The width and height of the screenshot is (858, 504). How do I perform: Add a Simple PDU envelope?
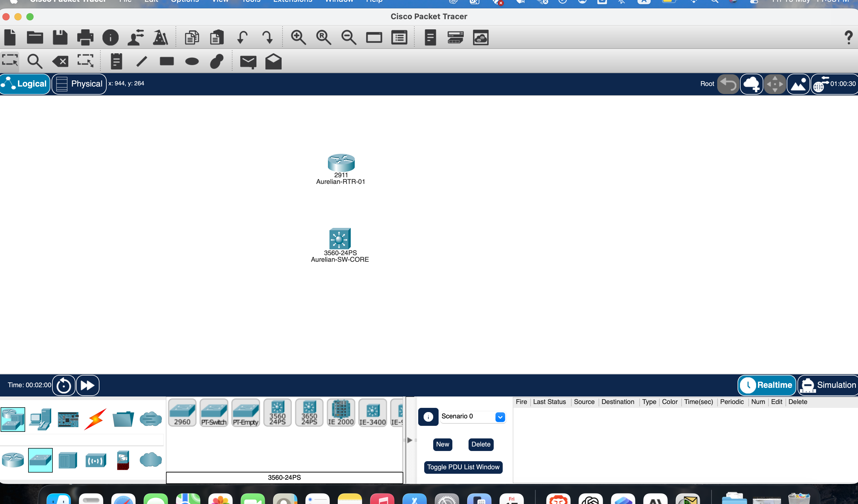(248, 62)
